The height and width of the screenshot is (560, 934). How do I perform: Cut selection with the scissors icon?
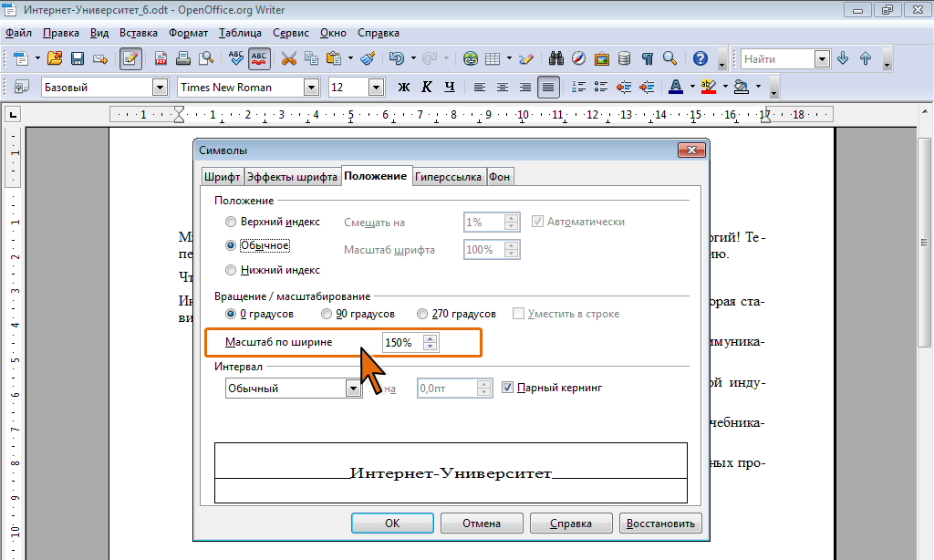[289, 58]
